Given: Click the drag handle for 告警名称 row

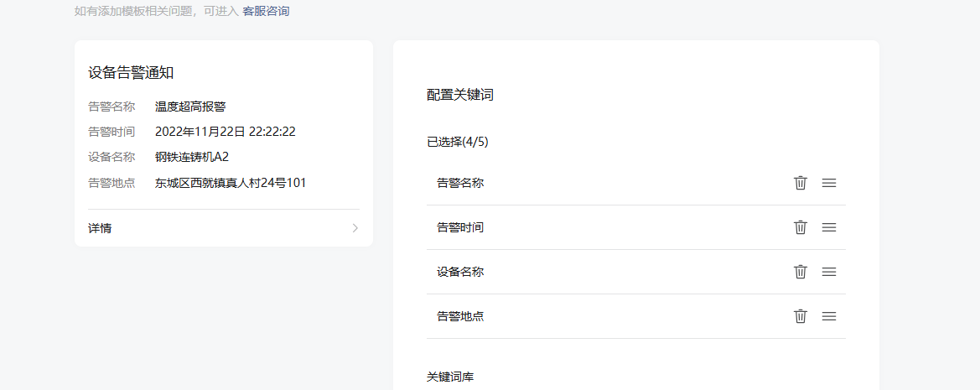Looking at the screenshot, I should tap(828, 183).
